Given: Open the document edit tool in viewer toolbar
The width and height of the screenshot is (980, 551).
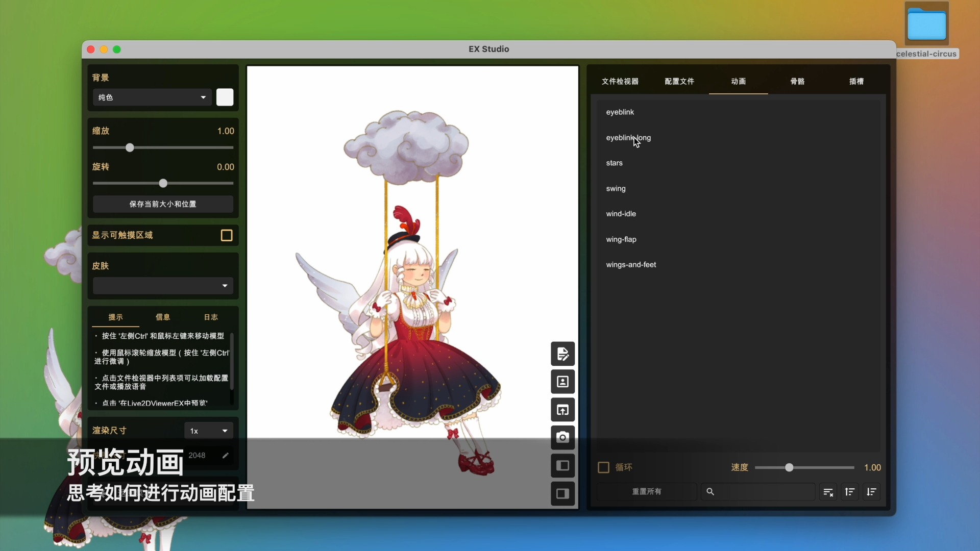Looking at the screenshot, I should click(562, 354).
